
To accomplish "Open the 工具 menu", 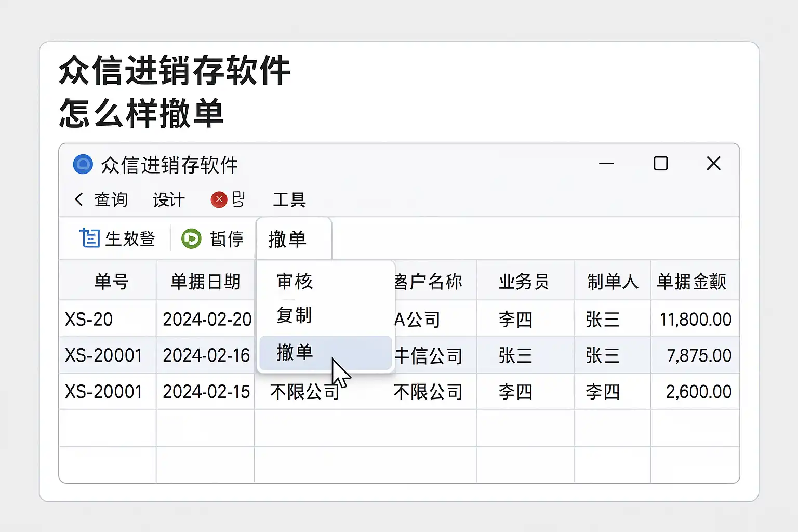I will [x=289, y=199].
